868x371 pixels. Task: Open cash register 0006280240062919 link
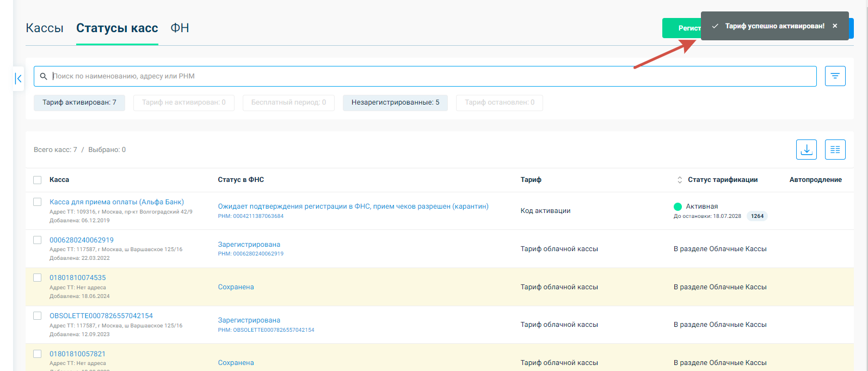82,240
